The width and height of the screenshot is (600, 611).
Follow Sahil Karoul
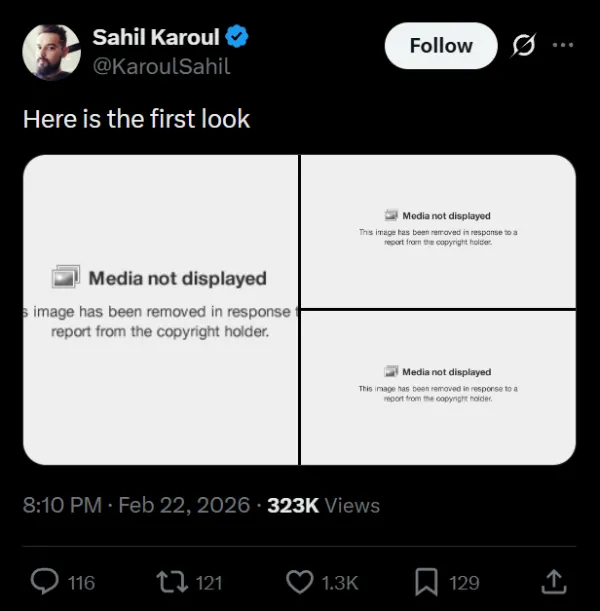pyautogui.click(x=440, y=46)
